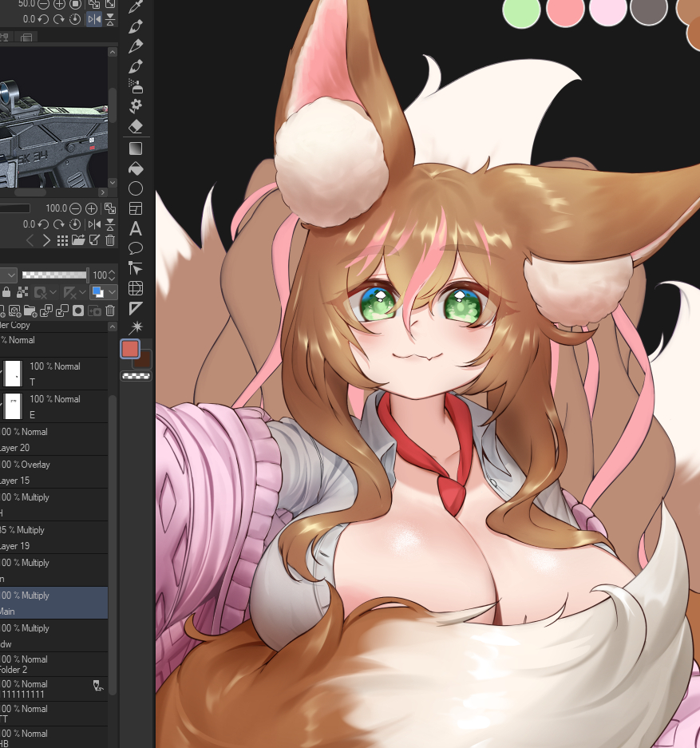Collapse the expanded layer folder
The width and height of the screenshot is (700, 748).
(x=112, y=326)
